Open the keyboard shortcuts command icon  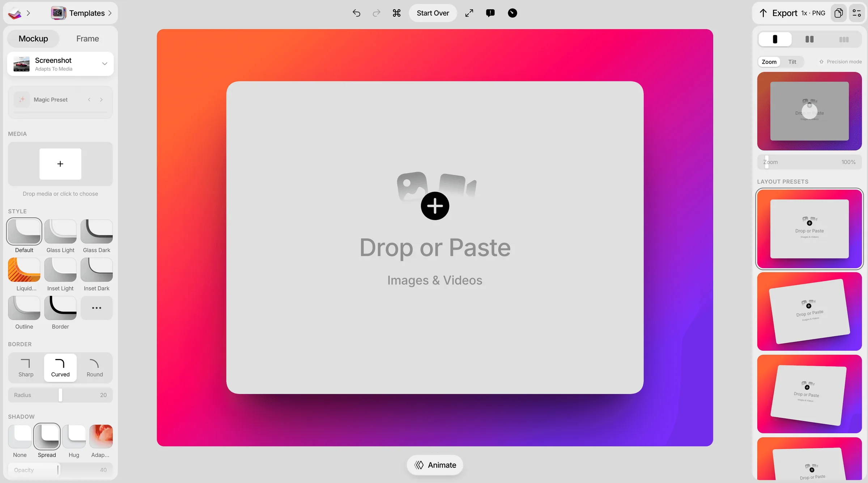point(397,13)
